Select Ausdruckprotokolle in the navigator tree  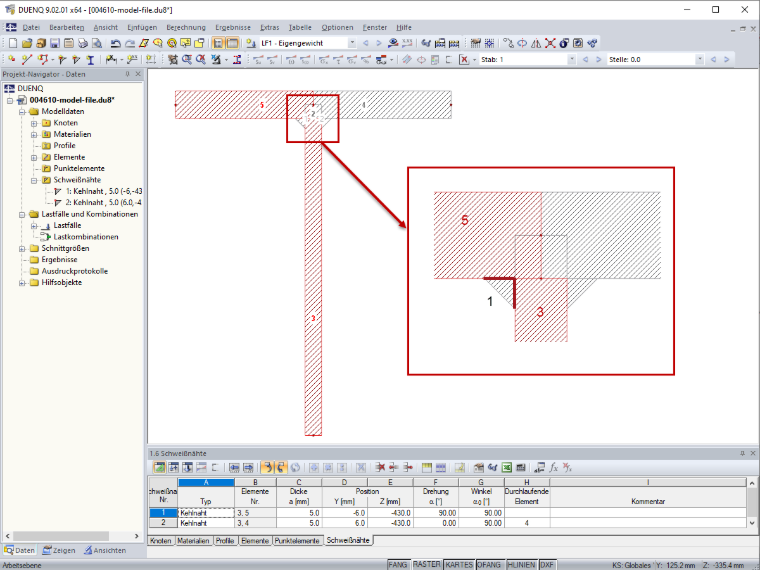75,271
